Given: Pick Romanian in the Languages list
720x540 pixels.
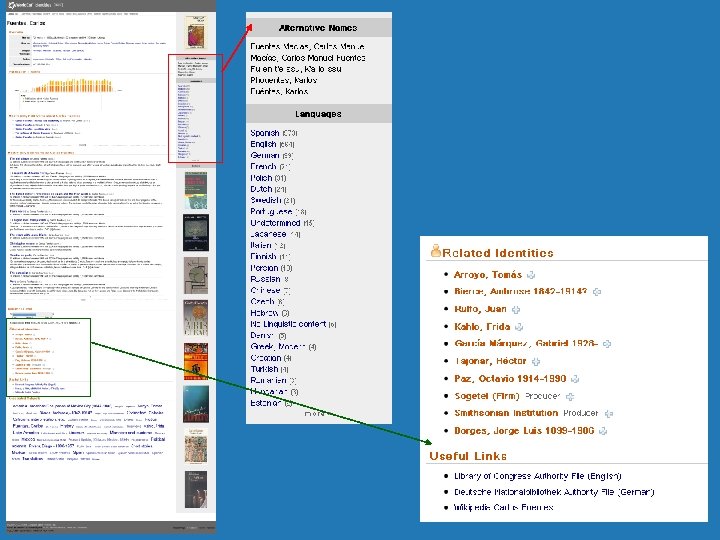Looking at the screenshot, I should 268,380.
